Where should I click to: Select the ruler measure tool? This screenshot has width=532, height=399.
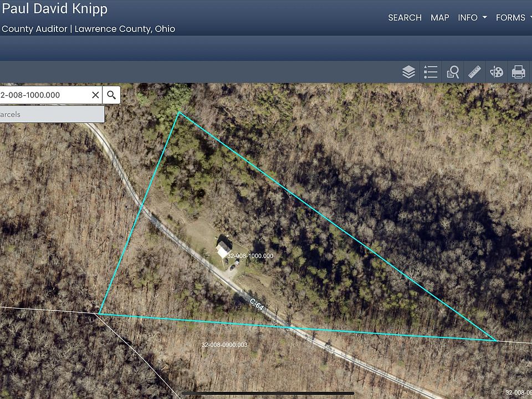tap(474, 72)
